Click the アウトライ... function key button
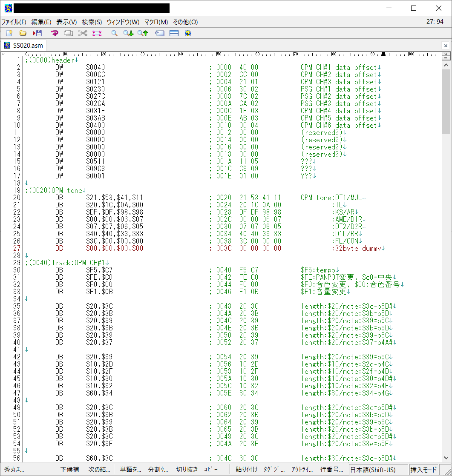The width and height of the screenshot is (452, 476). 302,469
